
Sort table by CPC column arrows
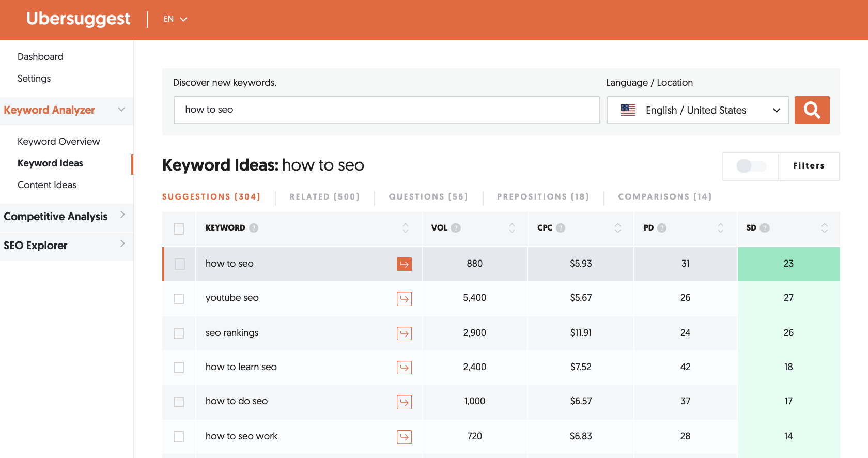(x=618, y=228)
